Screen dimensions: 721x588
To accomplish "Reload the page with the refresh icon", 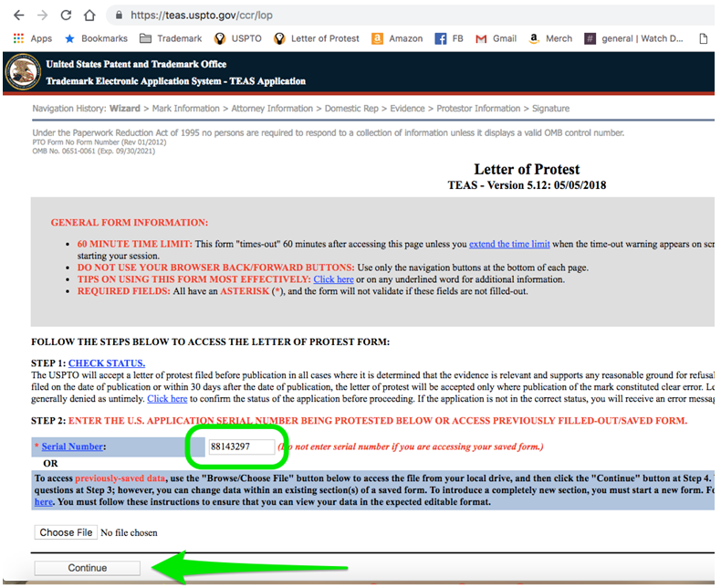I will tap(67, 16).
